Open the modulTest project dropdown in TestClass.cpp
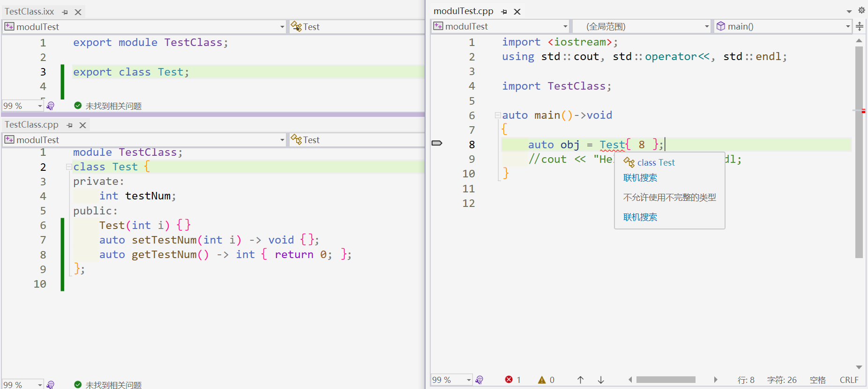Viewport: 868px width, 389px height. click(144, 140)
